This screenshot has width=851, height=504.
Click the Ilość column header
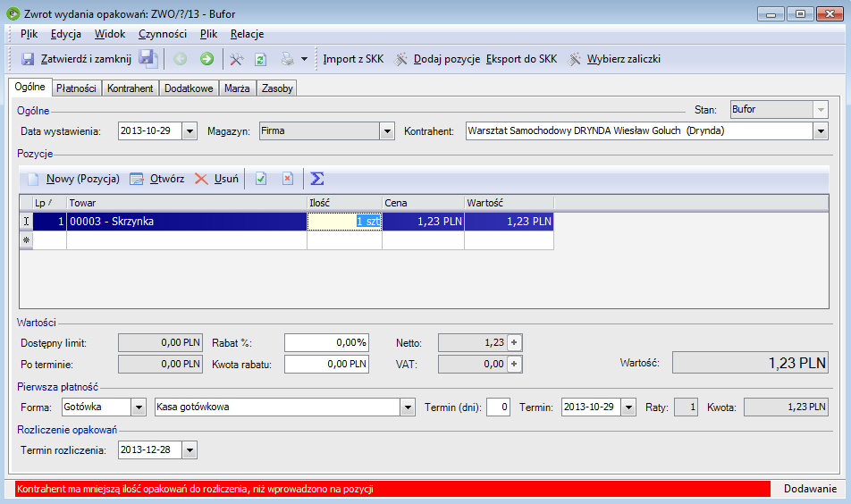click(345, 204)
